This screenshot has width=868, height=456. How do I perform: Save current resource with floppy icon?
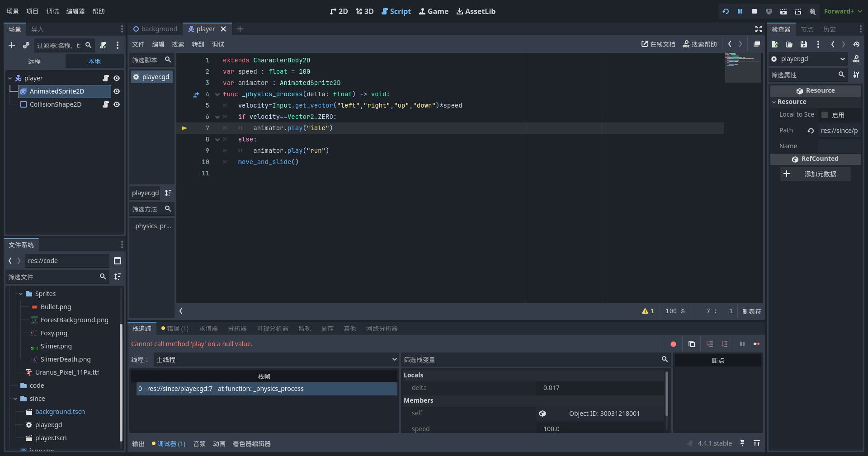point(804,44)
